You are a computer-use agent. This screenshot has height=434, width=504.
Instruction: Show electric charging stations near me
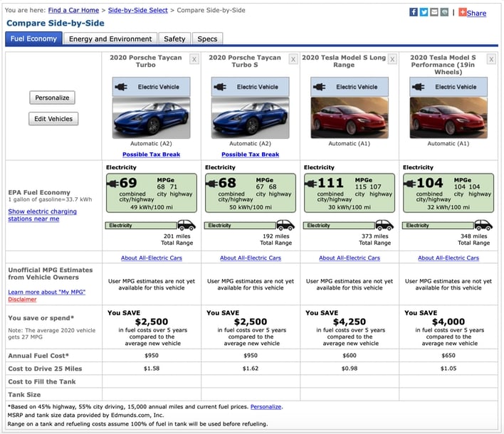(43, 216)
